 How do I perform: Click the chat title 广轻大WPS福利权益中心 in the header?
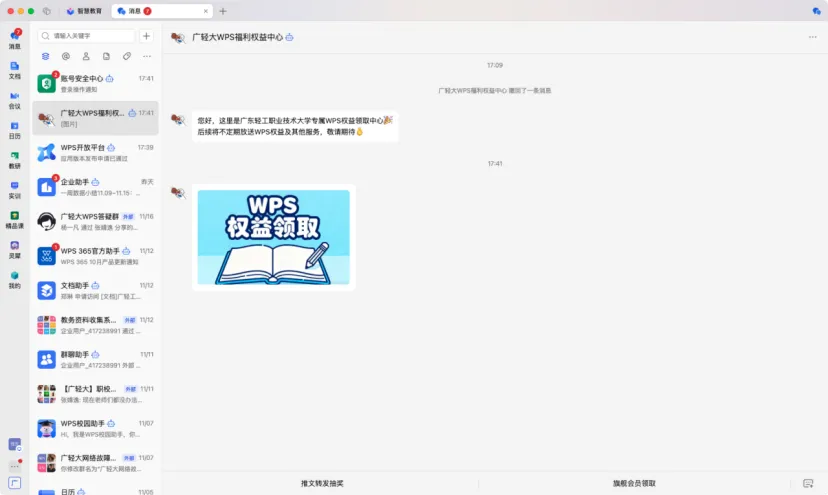tap(238, 37)
